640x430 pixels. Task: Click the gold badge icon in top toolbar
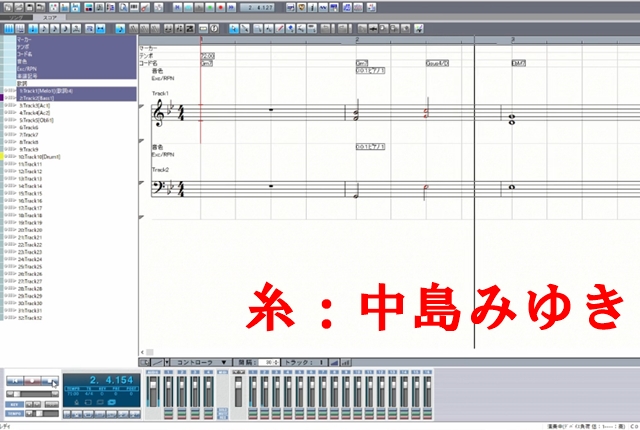(302, 7)
